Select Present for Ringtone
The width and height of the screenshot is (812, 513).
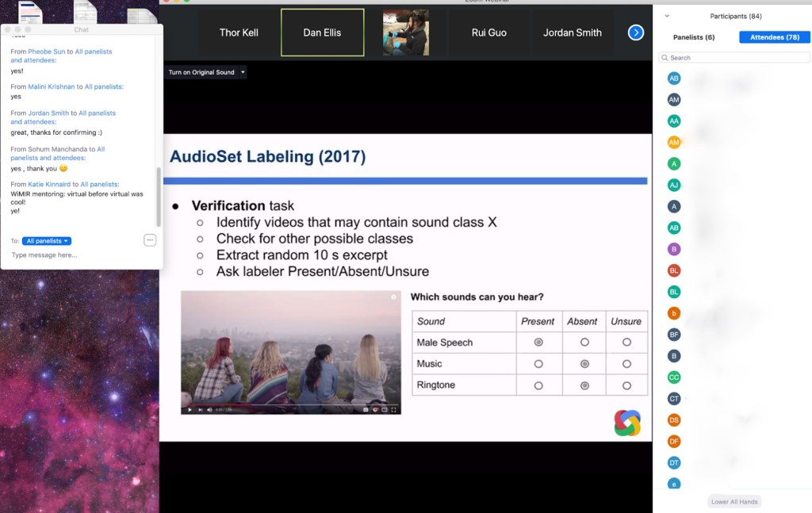pyautogui.click(x=538, y=385)
